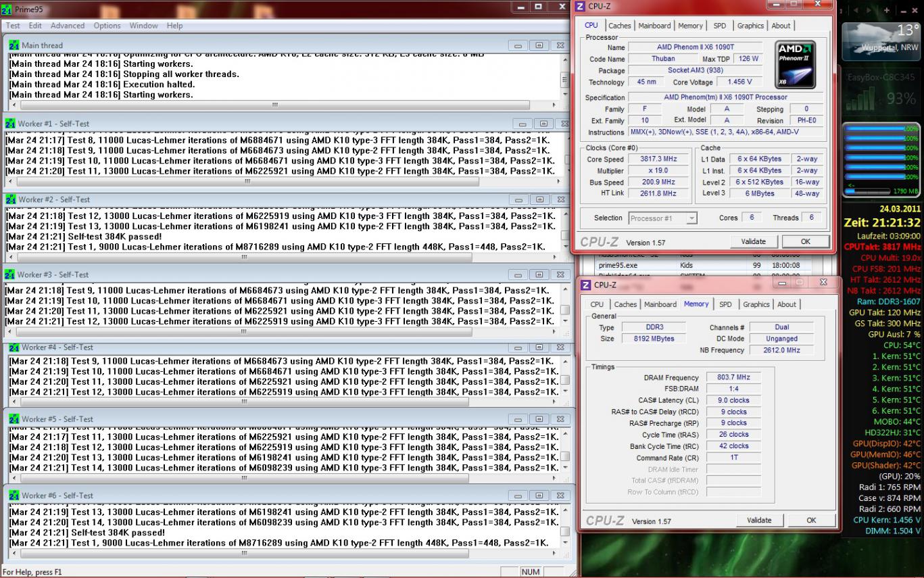This screenshot has width=924, height=578.
Task: Click the EasyBox wireless signal gadget
Action: click(881, 91)
